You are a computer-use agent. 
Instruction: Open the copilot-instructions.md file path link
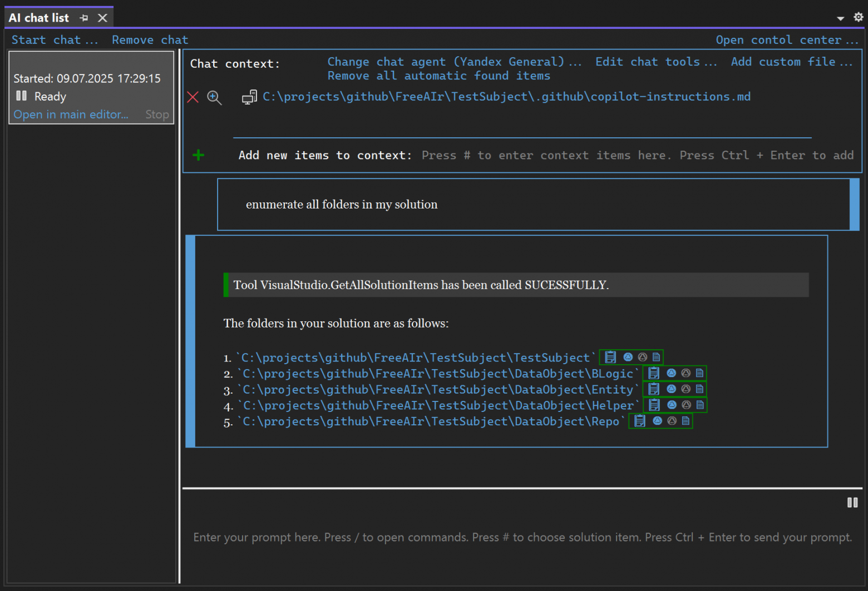[x=506, y=97]
